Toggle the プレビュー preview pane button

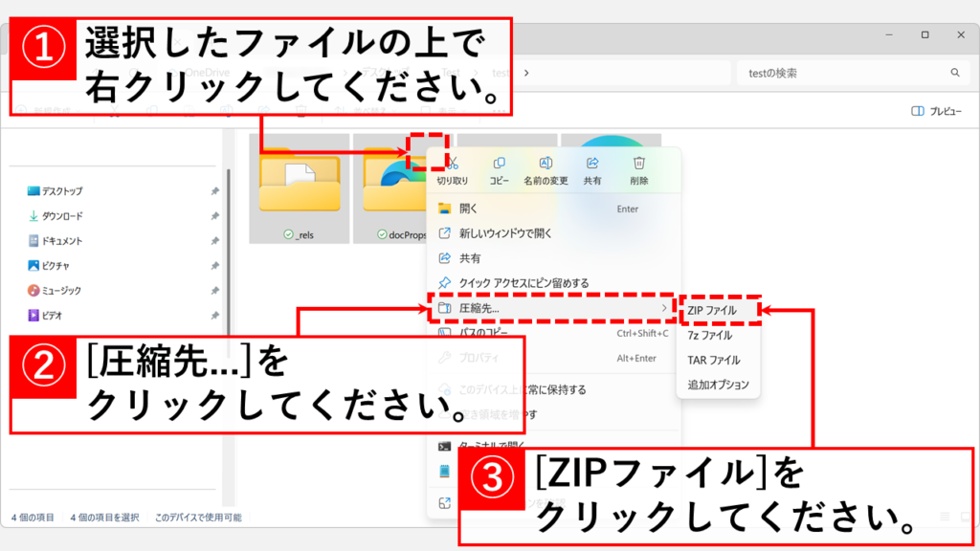point(936,111)
